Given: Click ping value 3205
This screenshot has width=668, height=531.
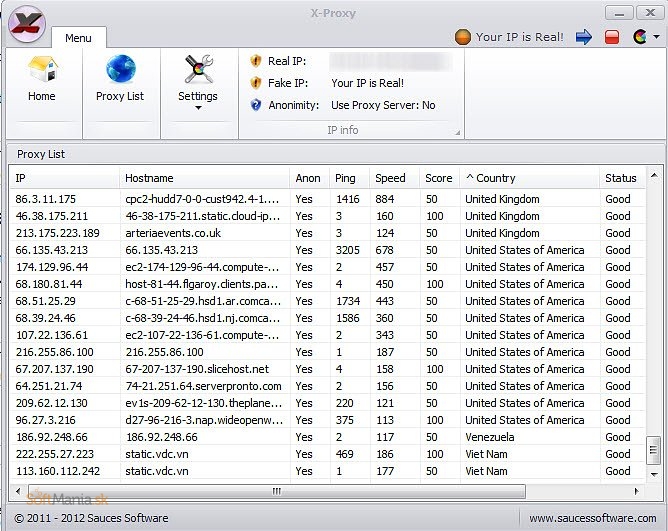Looking at the screenshot, I should point(348,250).
